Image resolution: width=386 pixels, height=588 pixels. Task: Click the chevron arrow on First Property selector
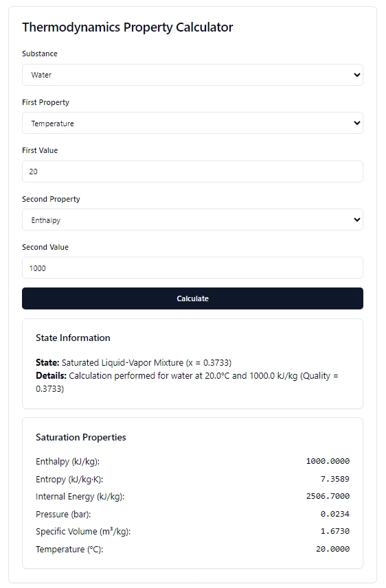click(357, 123)
